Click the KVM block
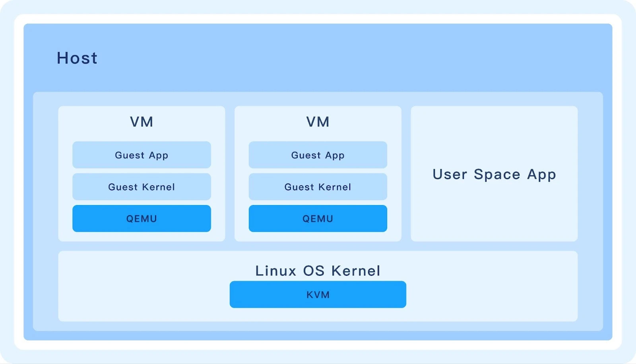This screenshot has width=636, height=364. coord(318,294)
